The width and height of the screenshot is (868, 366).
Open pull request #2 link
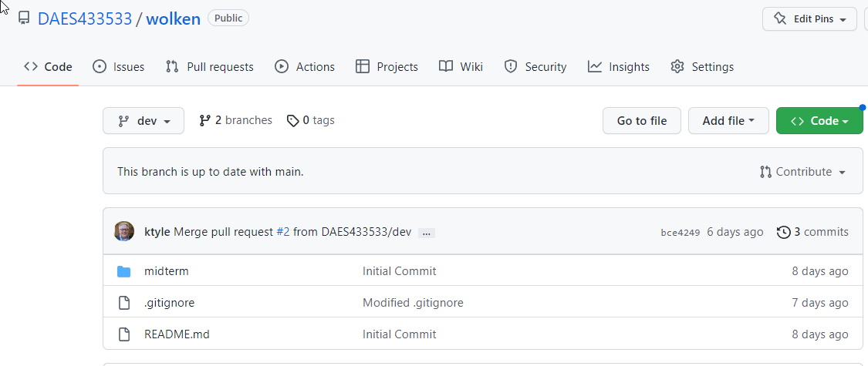pos(283,232)
